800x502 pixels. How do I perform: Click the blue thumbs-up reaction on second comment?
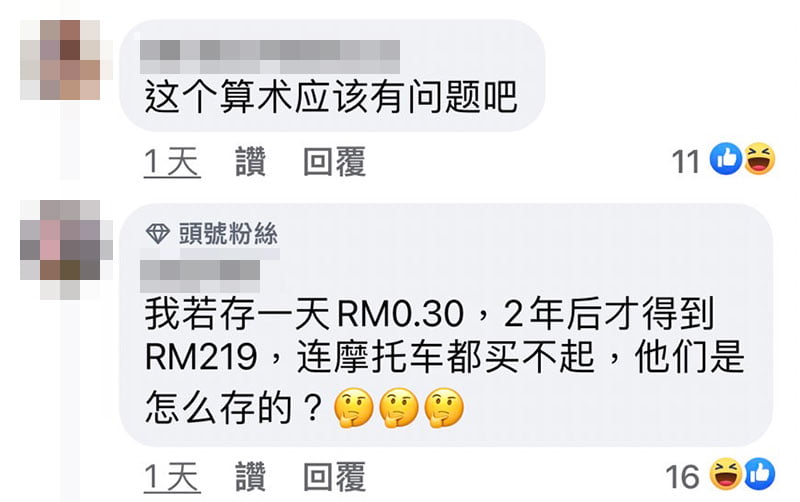[x=760, y=474]
